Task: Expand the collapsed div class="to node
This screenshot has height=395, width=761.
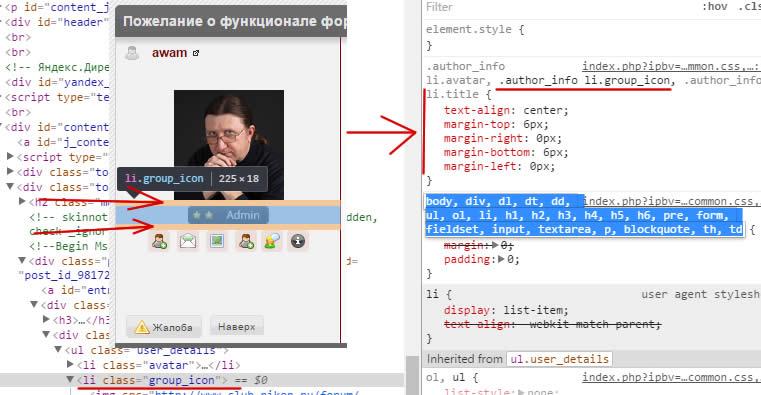Action: pyautogui.click(x=10, y=172)
